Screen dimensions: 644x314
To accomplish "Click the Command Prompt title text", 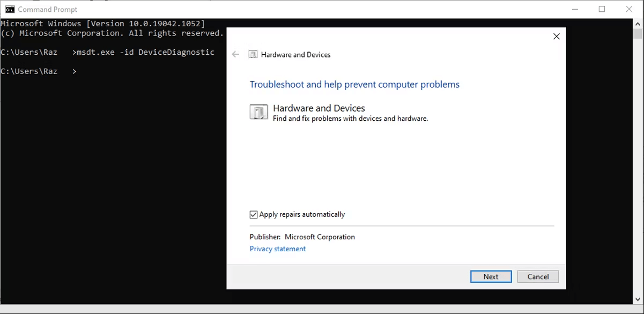I will click(x=48, y=9).
